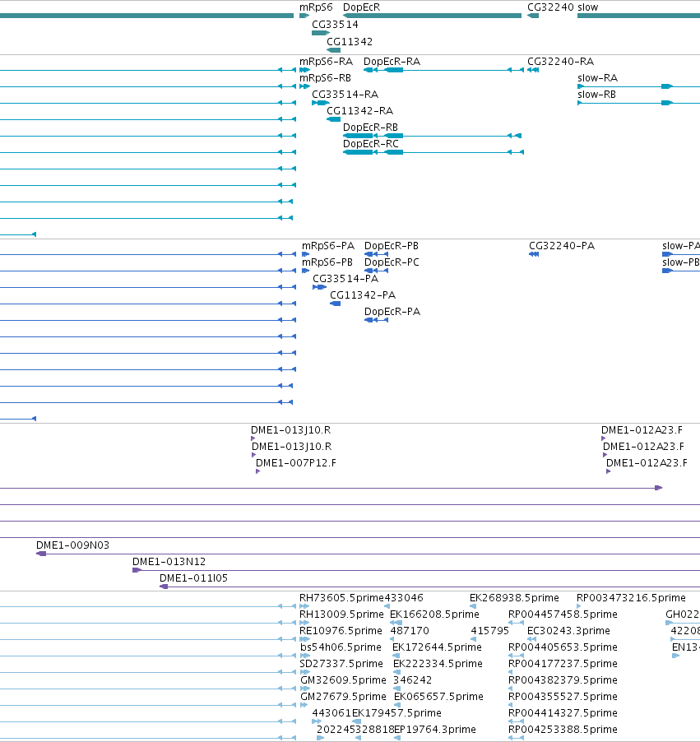Screen dimensions: 700x742
Task: Click the DopEcR-PA protein label
Action: 392,312
